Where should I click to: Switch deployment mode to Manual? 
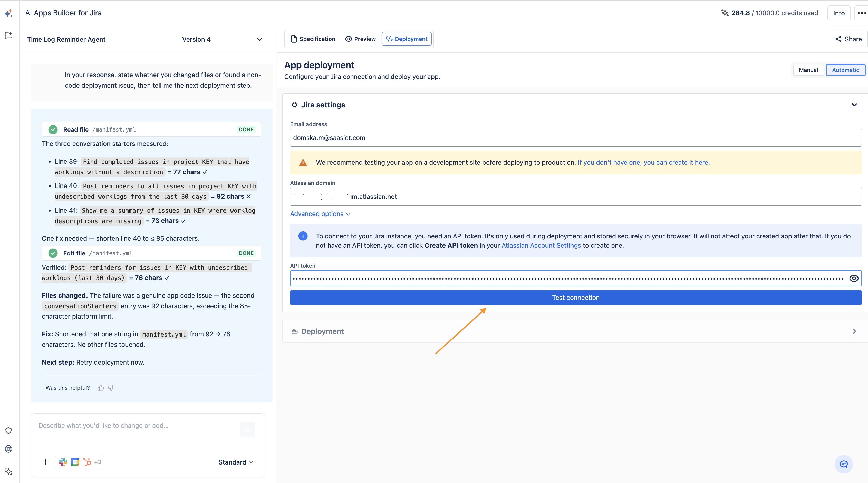click(808, 70)
